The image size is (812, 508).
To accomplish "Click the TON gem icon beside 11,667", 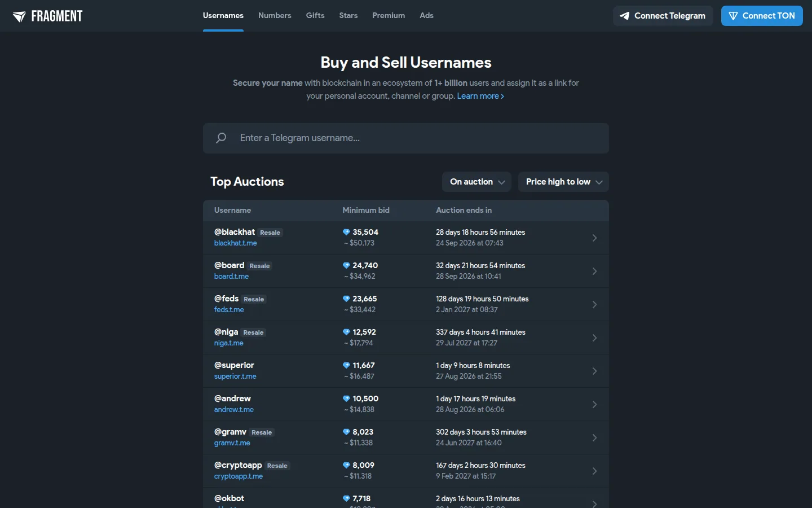I will click(x=346, y=365).
